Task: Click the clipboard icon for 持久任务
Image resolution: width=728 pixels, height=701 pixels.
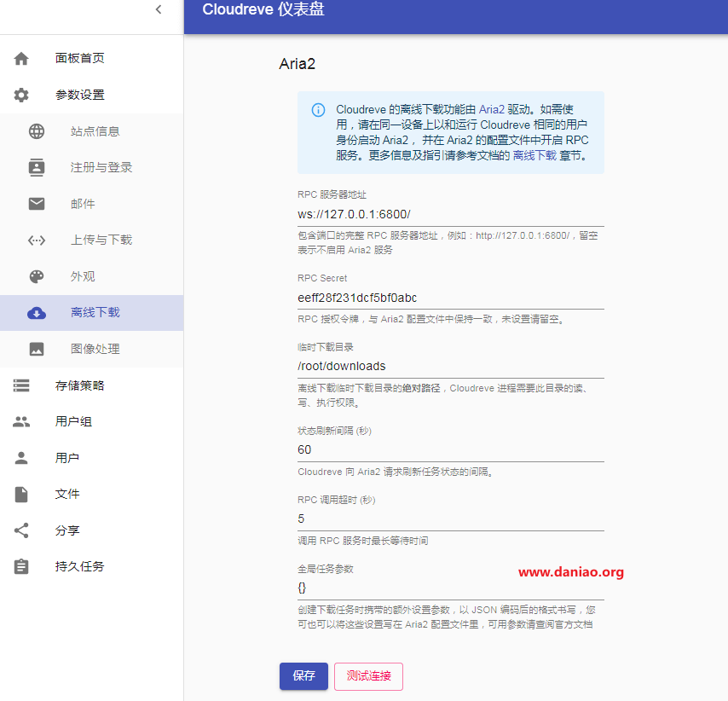Action: [x=21, y=566]
